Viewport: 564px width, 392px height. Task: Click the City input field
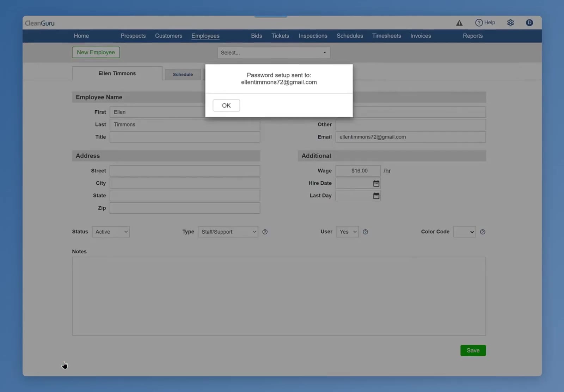[x=185, y=183]
